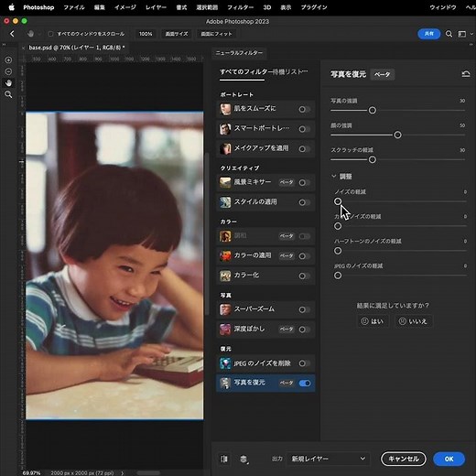Collapse the 調整 section chevron
Screen dimensions: 476x476
334,176
